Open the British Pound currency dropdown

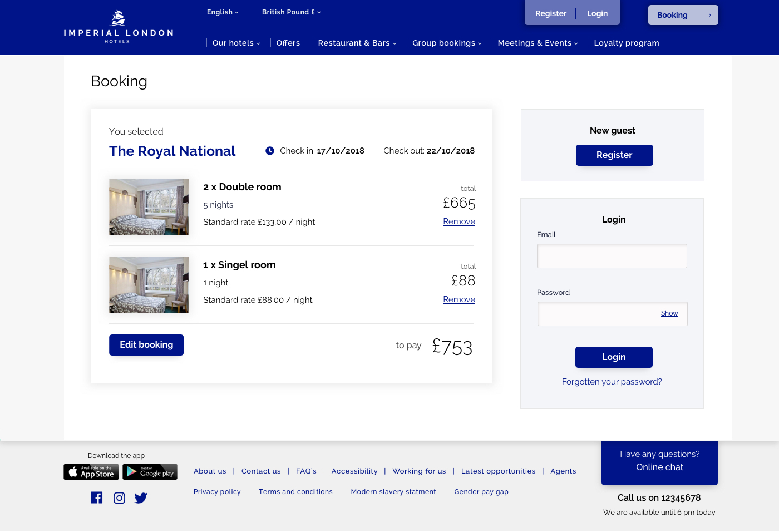click(291, 12)
